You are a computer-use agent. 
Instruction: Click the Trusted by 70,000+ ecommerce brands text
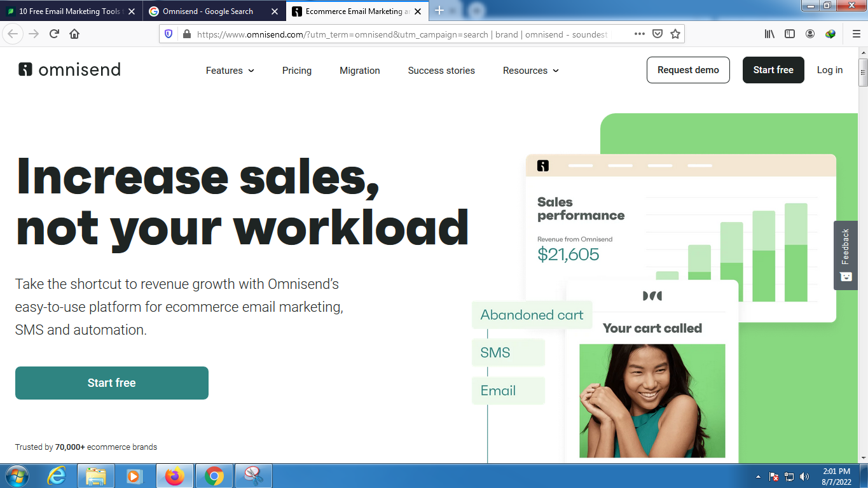[x=86, y=447]
